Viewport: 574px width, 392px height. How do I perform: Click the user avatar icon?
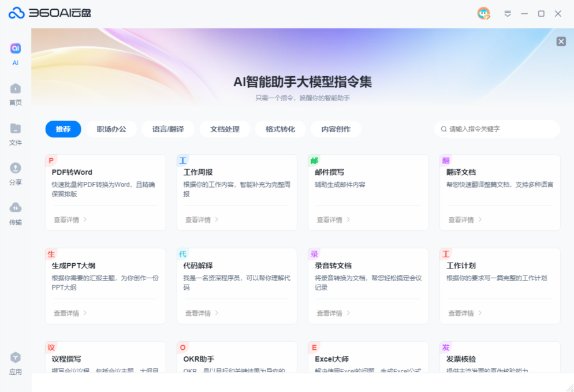[x=483, y=13]
